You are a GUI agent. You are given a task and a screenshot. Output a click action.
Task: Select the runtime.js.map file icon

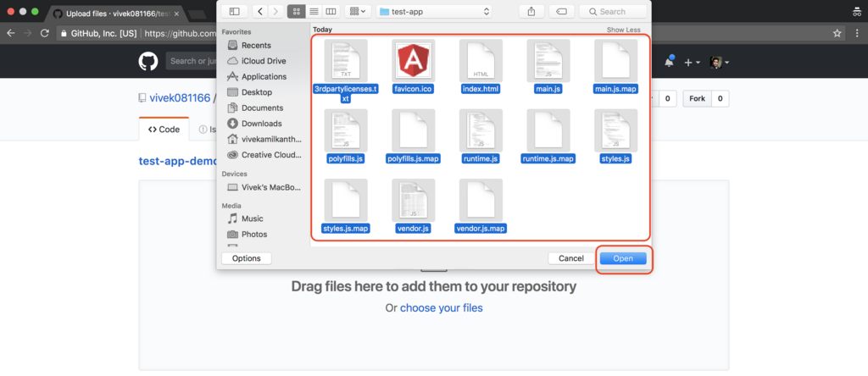pos(548,130)
